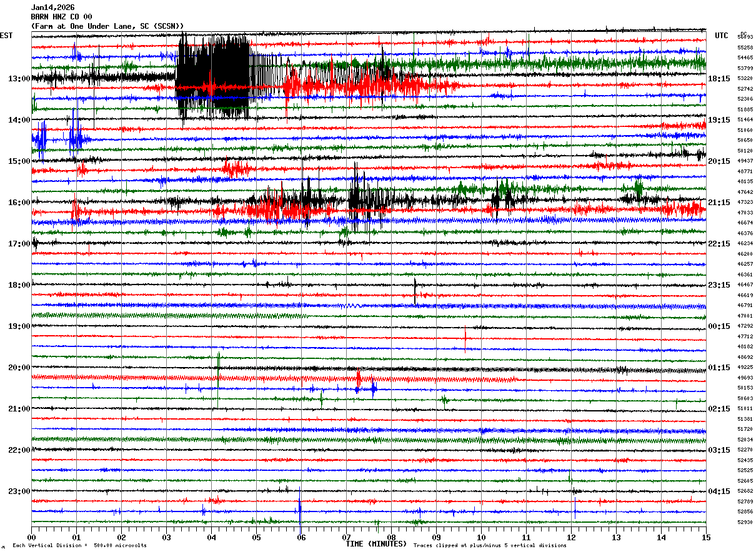Click the "12" minute axis tick label

coord(571,537)
